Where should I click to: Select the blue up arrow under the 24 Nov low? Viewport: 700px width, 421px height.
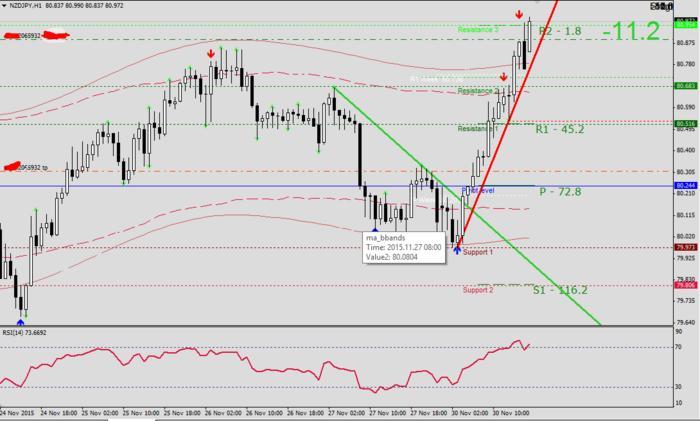coord(21,321)
